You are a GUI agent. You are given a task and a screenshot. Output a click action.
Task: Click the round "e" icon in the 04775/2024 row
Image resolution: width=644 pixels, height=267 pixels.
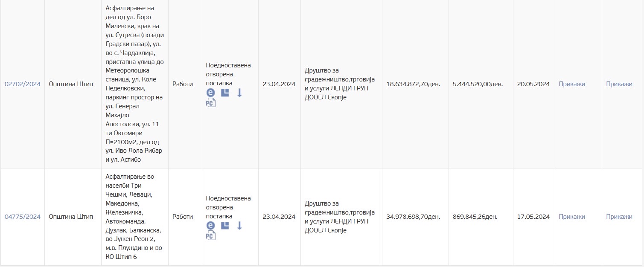click(210, 226)
